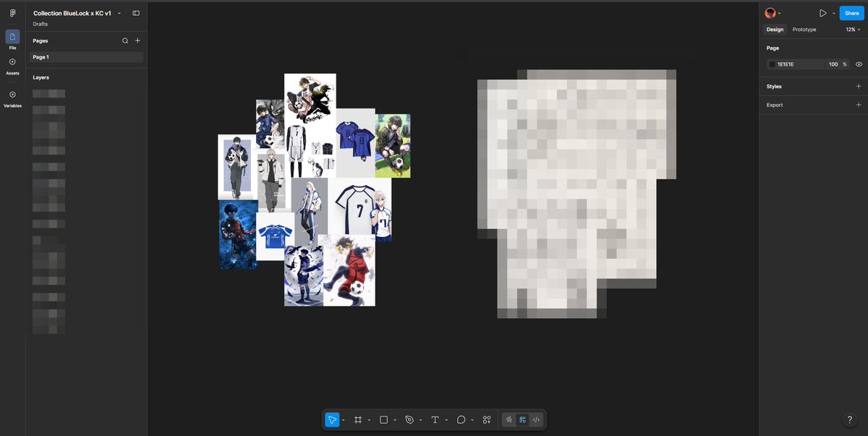Select the Rectangle shape tool
Image resolution: width=868 pixels, height=436 pixels.
(384, 419)
